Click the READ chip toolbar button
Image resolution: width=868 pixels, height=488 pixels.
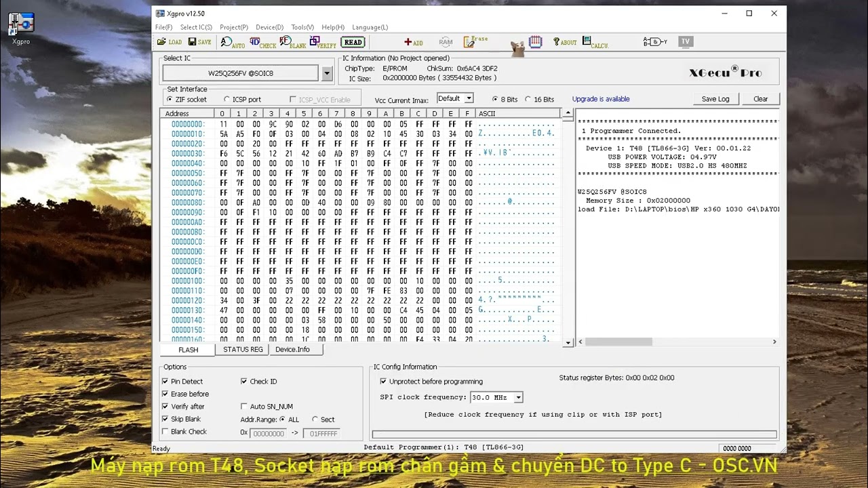coord(353,42)
